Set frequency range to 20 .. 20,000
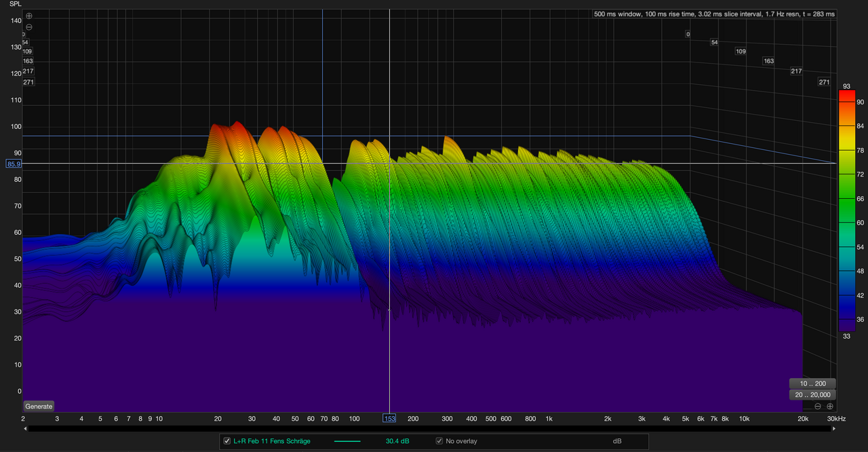This screenshot has width=868, height=452. coord(812,394)
